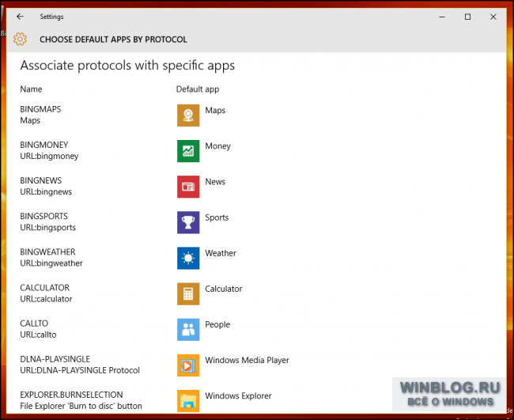Click the URL:calculator description

[x=46, y=299]
